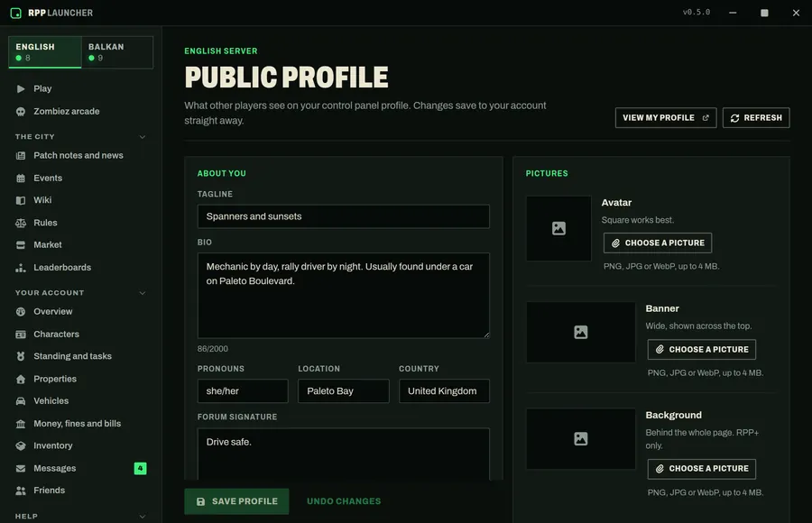
Task: Click the Money bank building icon
Action: (x=21, y=424)
